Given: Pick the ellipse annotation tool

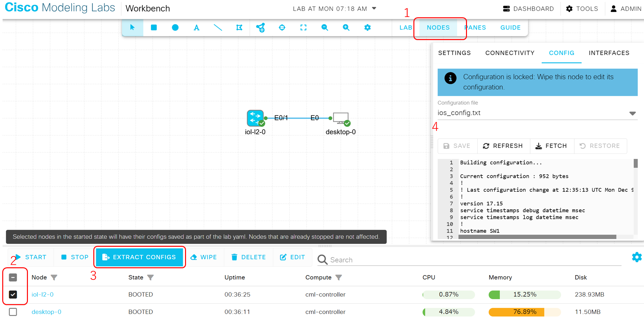Looking at the screenshot, I should pyautogui.click(x=175, y=28).
